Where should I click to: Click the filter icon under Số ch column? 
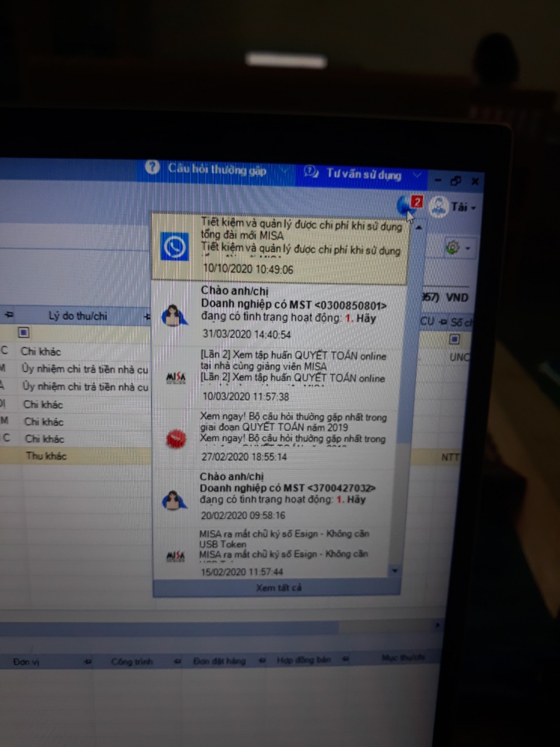pyautogui.click(x=454, y=339)
